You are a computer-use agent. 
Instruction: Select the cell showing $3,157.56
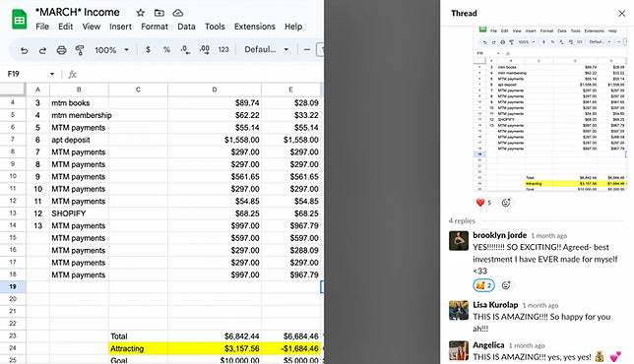pyautogui.click(x=215, y=348)
